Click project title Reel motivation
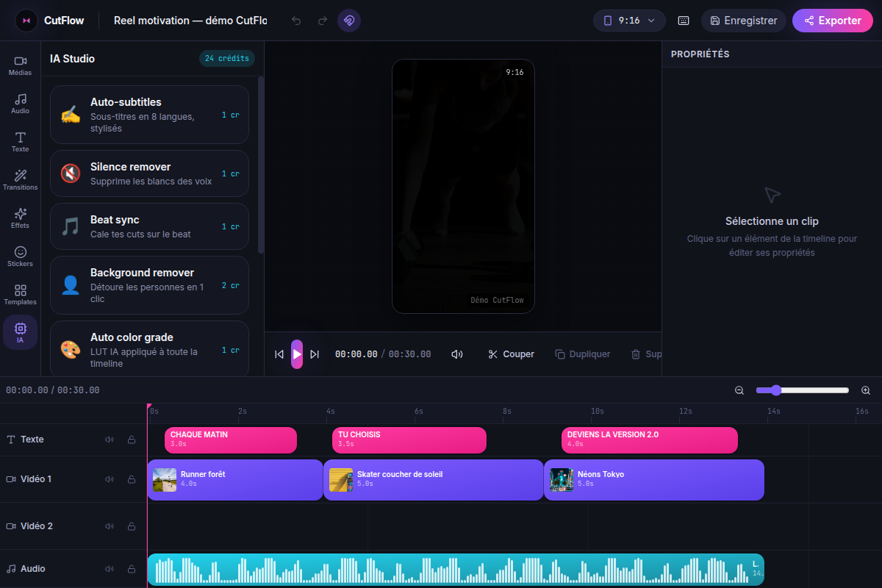 (190, 21)
